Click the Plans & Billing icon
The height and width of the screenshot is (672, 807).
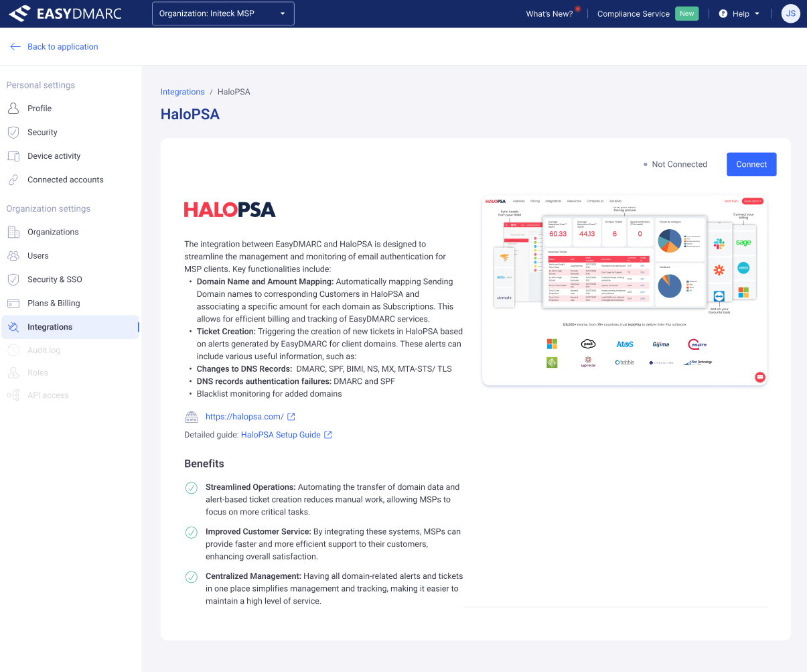tap(13, 303)
